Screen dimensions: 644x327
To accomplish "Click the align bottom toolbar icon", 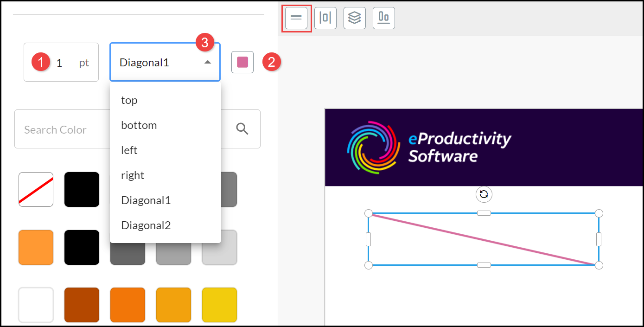I will click(384, 18).
